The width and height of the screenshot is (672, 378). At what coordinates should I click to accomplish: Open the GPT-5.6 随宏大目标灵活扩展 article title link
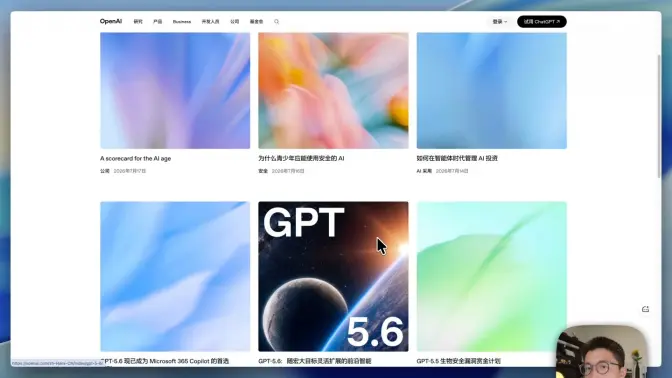(315, 361)
